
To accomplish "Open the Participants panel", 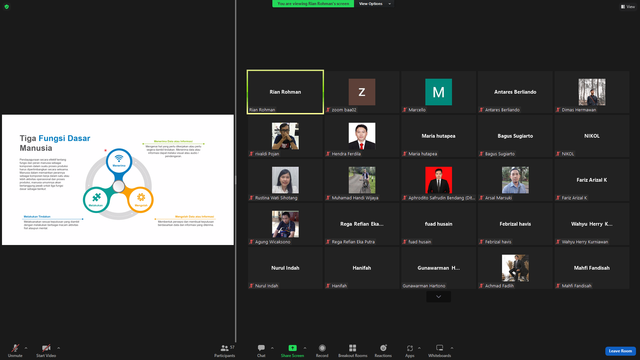I will coord(224,350).
